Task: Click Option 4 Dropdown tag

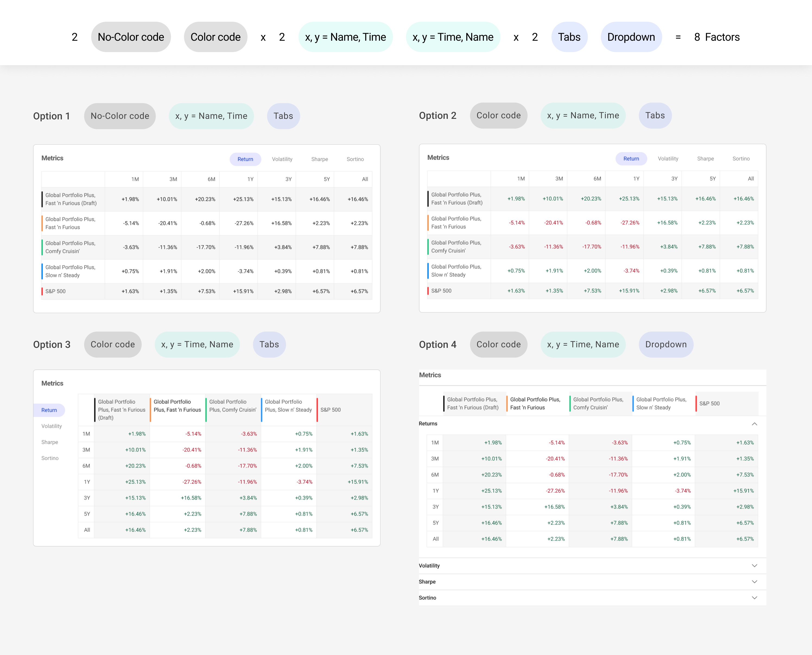Action: 666,345
